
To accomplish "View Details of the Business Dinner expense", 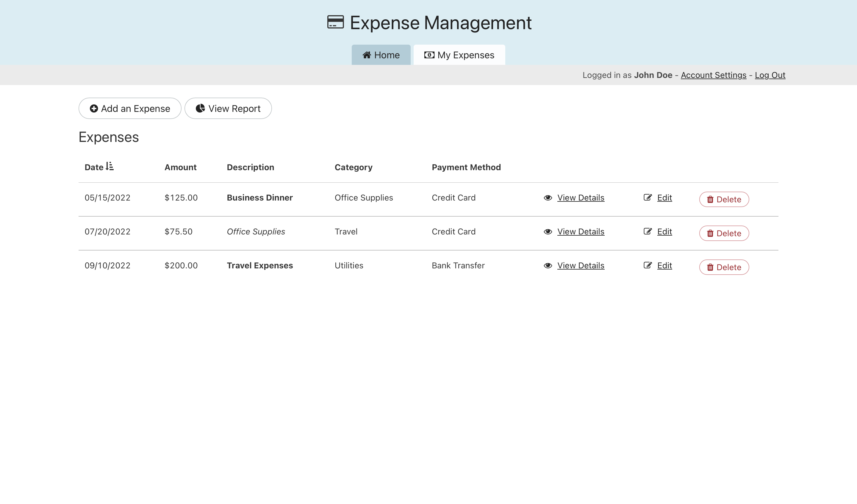I will pyautogui.click(x=581, y=198).
